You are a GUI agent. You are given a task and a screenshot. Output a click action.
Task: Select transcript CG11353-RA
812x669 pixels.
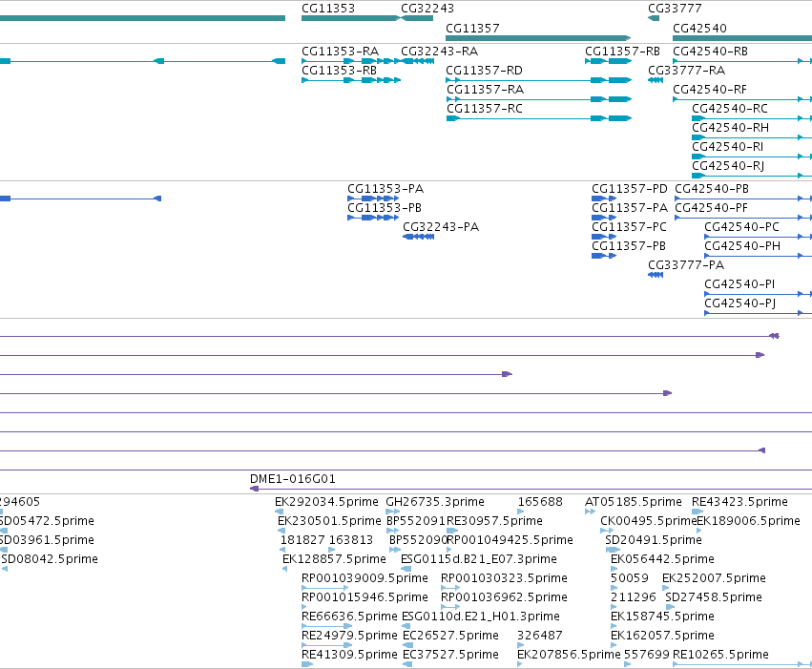[341, 52]
